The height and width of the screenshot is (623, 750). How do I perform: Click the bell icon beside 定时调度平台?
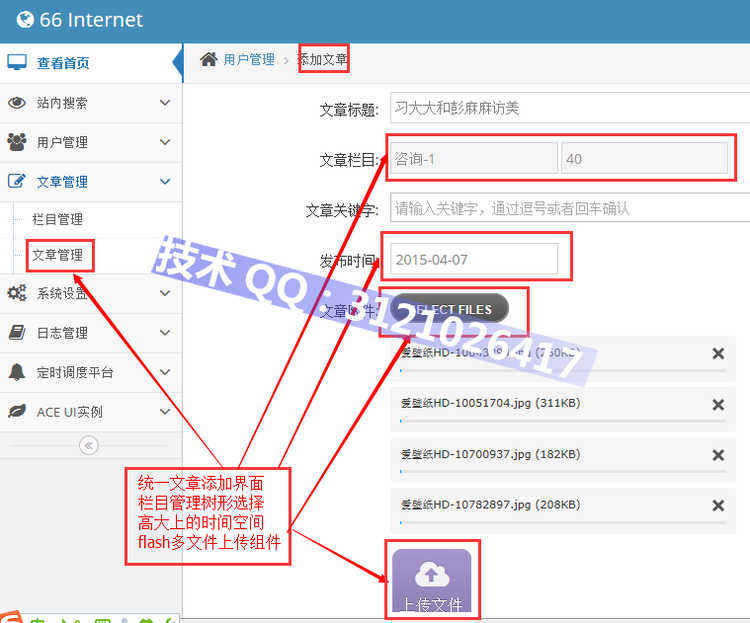pyautogui.click(x=17, y=372)
